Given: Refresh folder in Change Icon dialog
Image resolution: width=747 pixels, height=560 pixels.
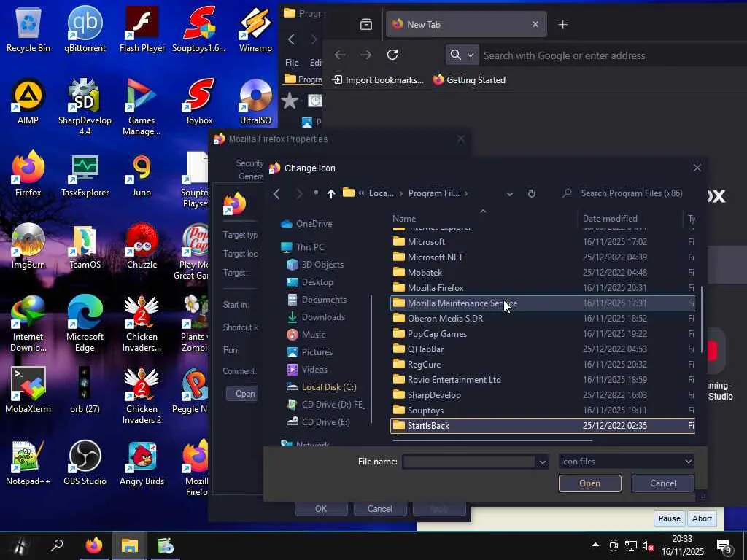Looking at the screenshot, I should (532, 193).
